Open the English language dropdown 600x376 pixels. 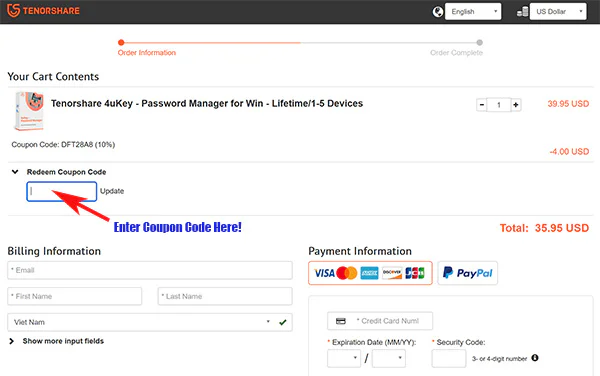coord(473,12)
